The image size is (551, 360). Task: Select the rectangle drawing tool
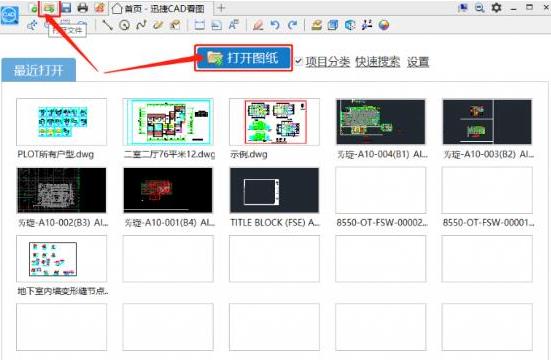(200, 25)
